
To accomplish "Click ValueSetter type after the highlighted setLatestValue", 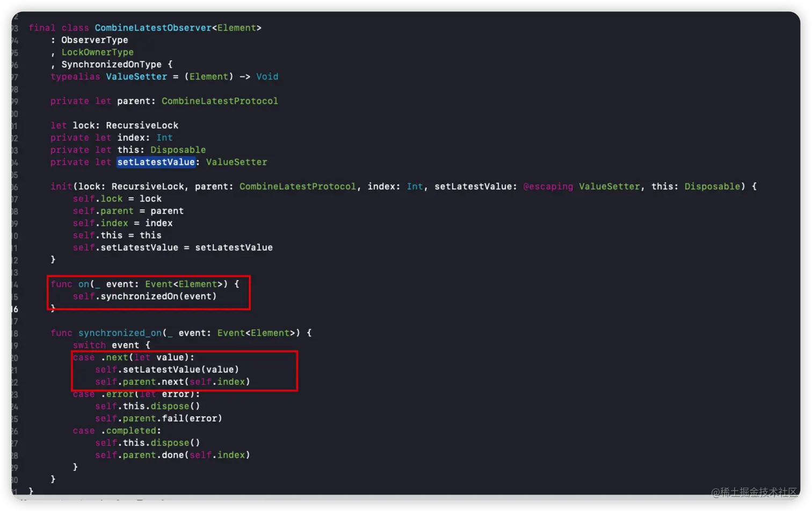I will (x=236, y=162).
